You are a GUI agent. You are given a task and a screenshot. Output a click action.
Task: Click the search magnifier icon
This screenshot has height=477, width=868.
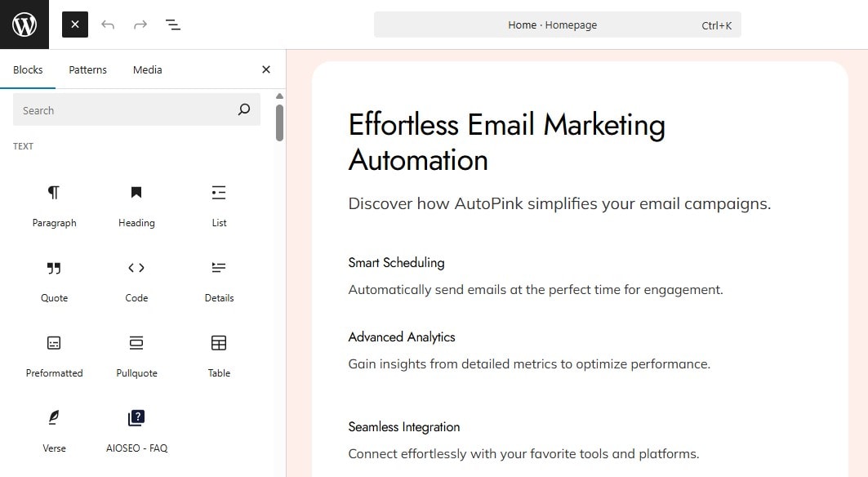click(x=243, y=109)
